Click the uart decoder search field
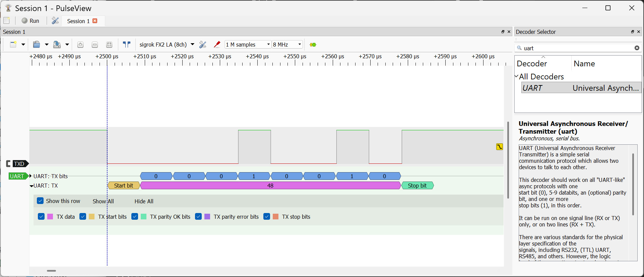The height and width of the screenshot is (277, 644). 576,48
